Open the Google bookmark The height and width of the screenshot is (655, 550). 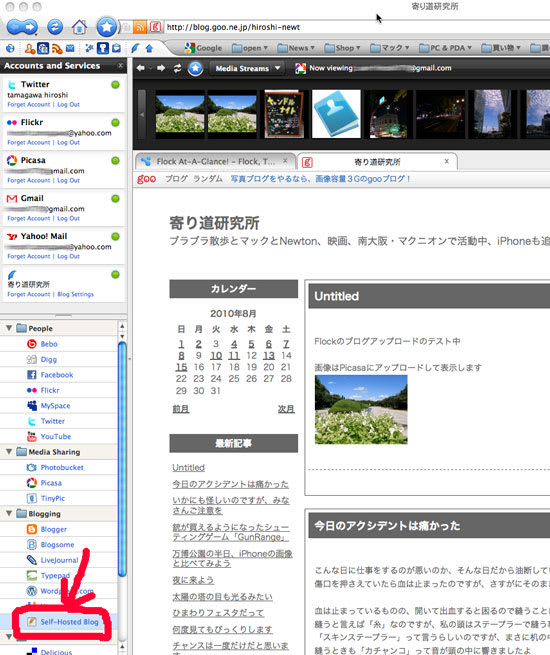coord(203,48)
